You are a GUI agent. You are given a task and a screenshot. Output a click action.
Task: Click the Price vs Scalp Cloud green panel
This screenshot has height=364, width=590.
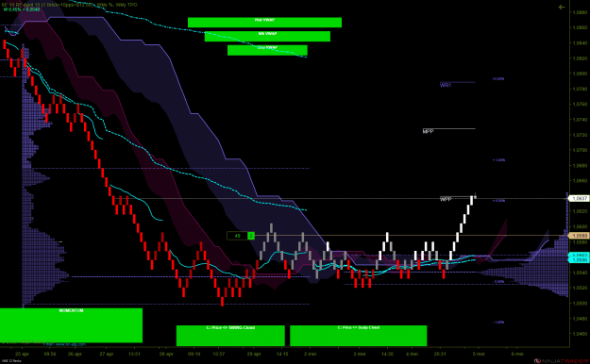pos(358,336)
